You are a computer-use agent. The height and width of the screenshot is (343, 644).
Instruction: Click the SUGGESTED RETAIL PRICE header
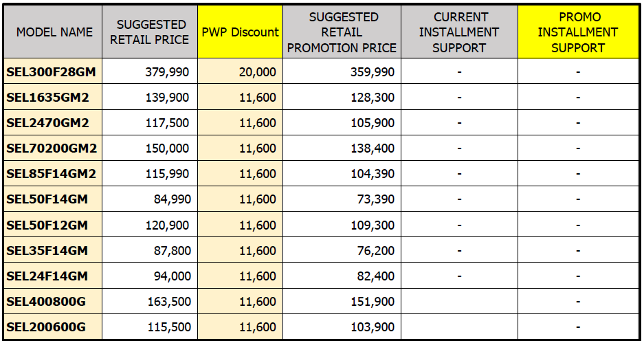point(149,32)
